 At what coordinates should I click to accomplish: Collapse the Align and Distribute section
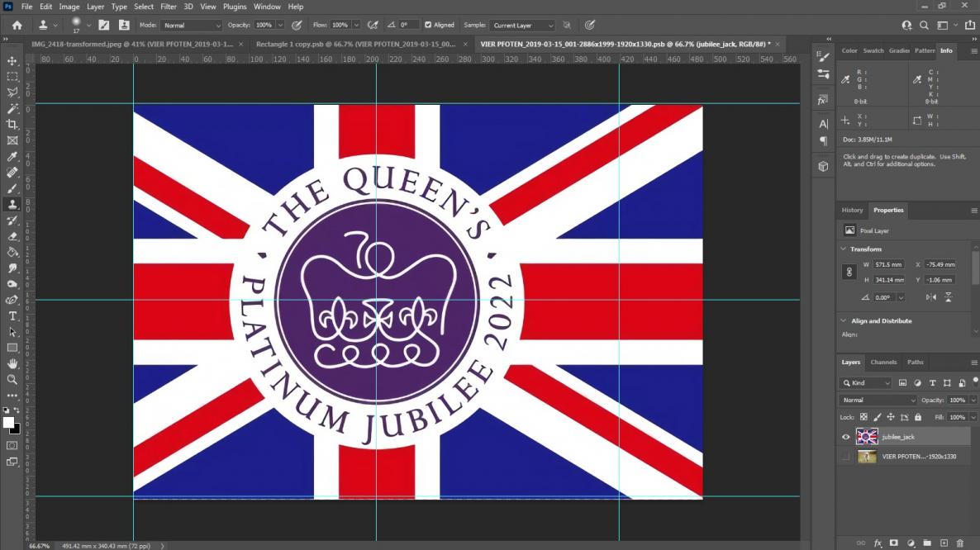pos(843,321)
